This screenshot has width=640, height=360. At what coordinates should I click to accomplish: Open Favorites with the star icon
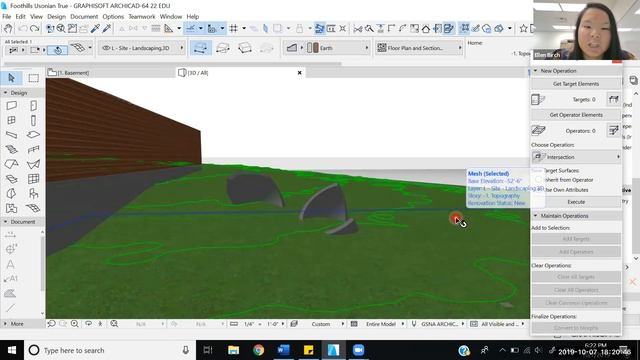524,28
